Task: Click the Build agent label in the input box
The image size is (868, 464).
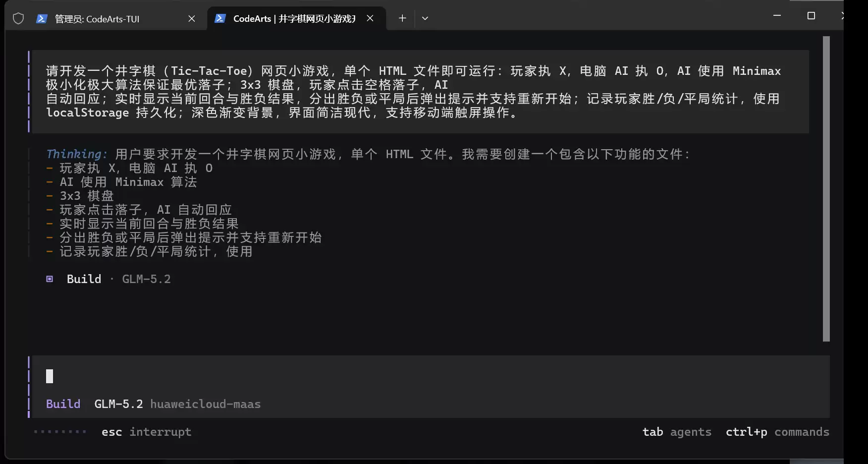Action: (x=63, y=404)
